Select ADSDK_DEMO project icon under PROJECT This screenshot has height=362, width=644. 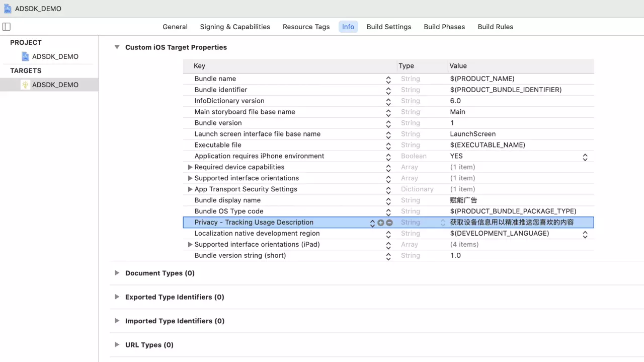(x=26, y=56)
